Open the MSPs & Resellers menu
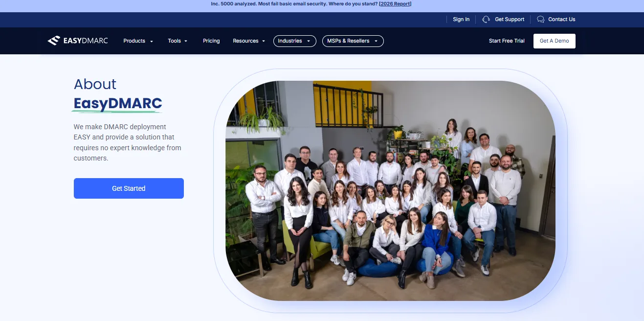 (353, 41)
